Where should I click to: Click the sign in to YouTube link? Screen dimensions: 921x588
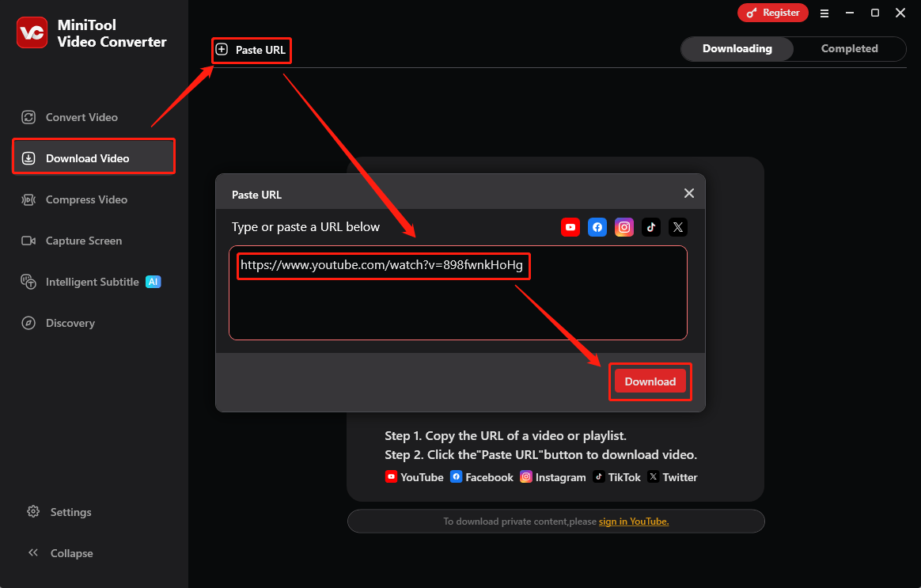633,521
